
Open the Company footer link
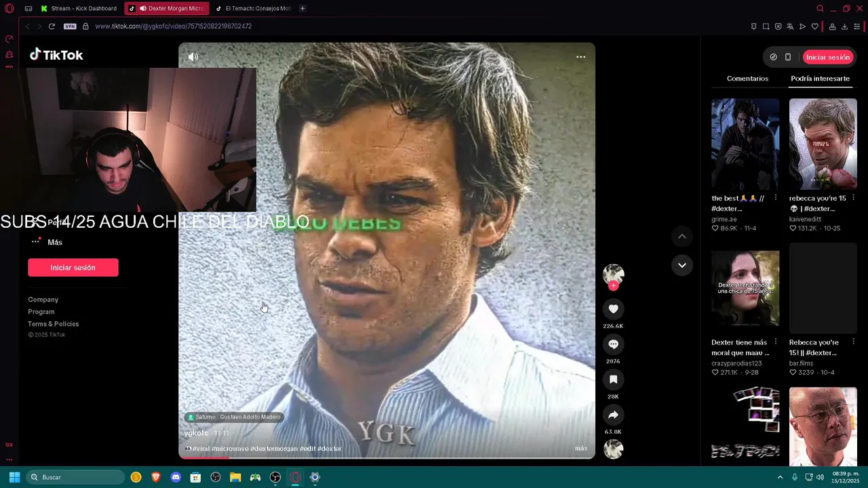[x=43, y=300]
